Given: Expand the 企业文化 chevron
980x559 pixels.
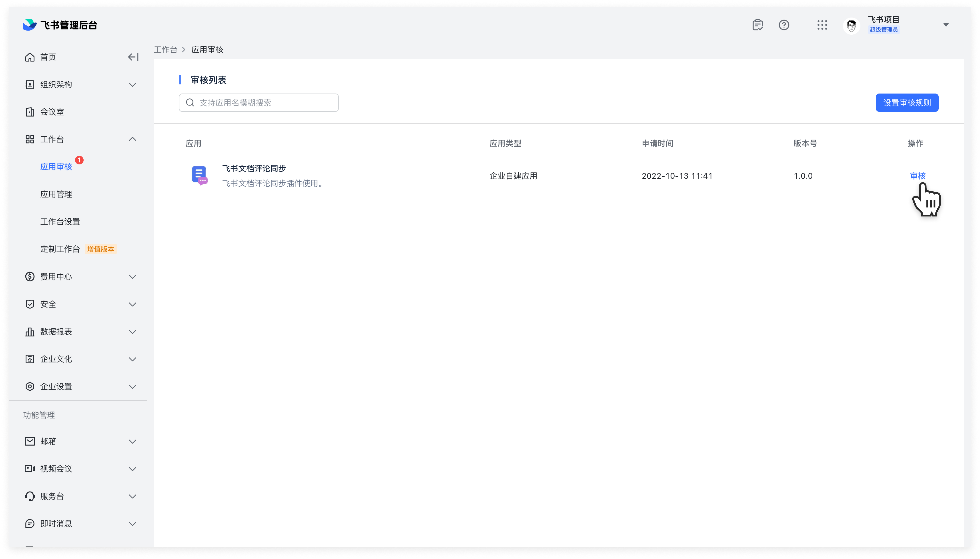Looking at the screenshot, I should click(x=132, y=359).
